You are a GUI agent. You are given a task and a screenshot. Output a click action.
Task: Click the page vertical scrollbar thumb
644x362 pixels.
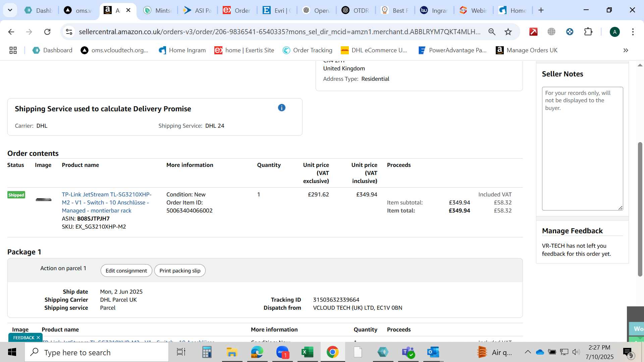point(640,209)
